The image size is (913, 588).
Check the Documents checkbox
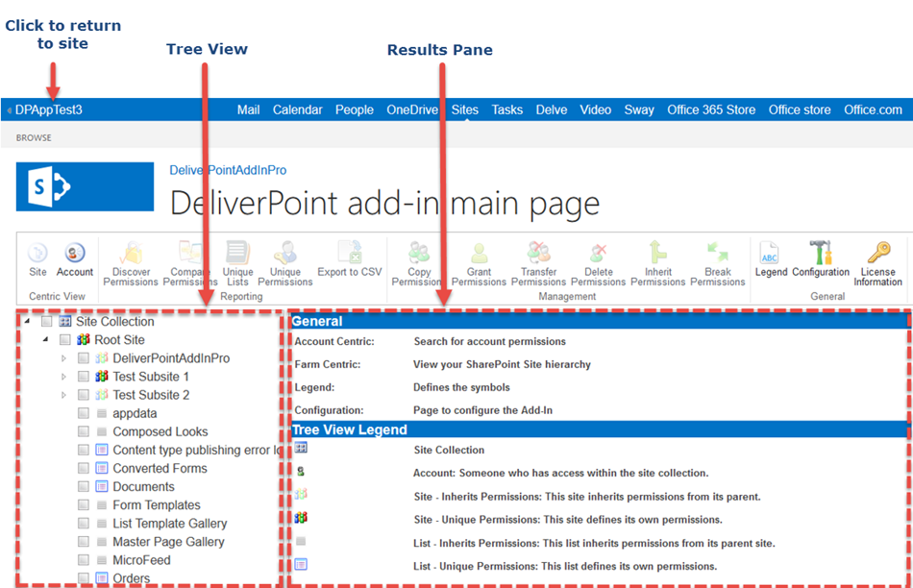click(x=84, y=486)
